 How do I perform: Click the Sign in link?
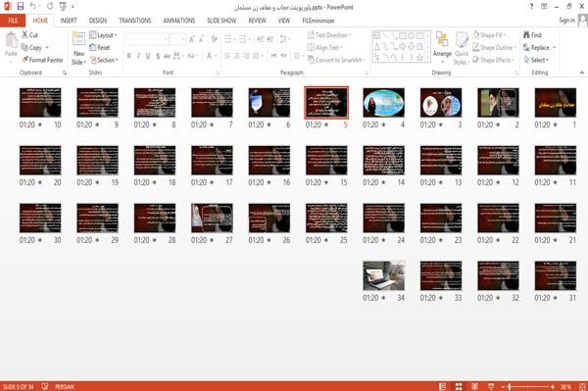pos(566,20)
